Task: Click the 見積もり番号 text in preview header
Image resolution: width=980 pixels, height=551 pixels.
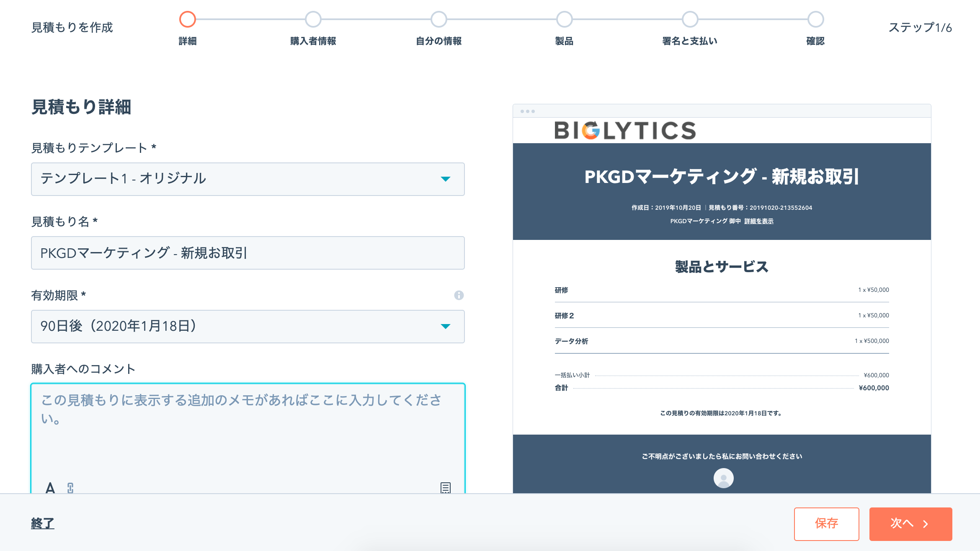Action: [x=761, y=208]
